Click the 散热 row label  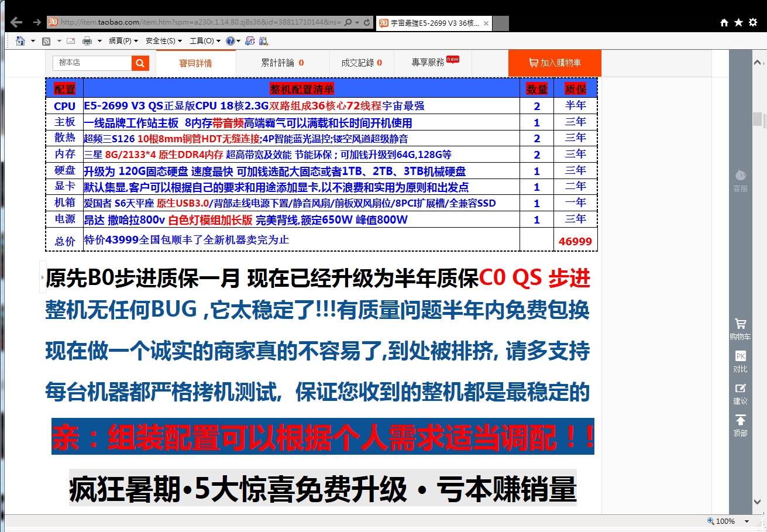64,138
